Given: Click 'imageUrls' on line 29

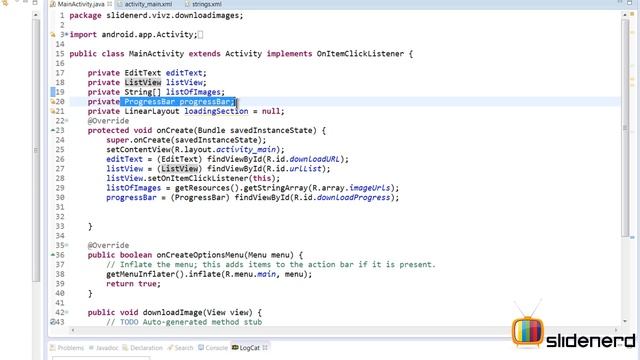Looking at the screenshot, I should [369, 188].
